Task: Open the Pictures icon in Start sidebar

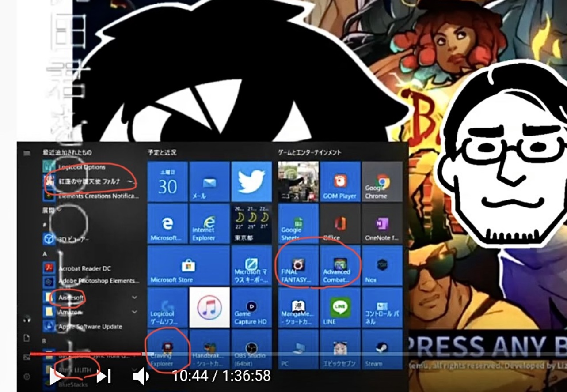Action: pyautogui.click(x=27, y=357)
